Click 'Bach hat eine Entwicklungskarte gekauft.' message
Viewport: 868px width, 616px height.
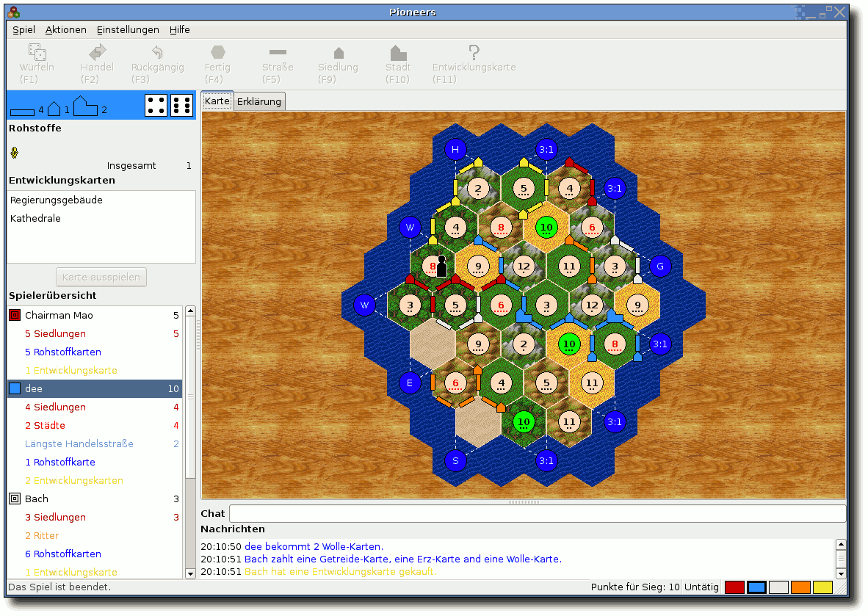point(341,572)
